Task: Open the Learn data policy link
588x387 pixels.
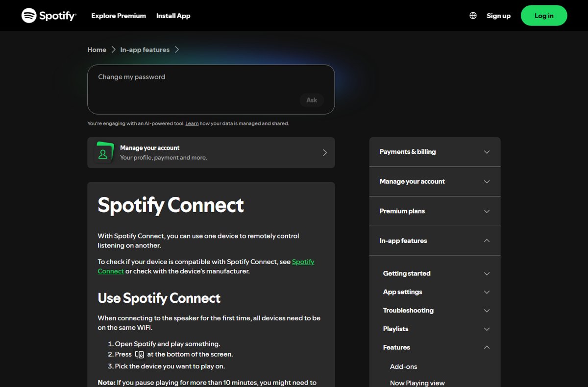Action: pos(192,123)
